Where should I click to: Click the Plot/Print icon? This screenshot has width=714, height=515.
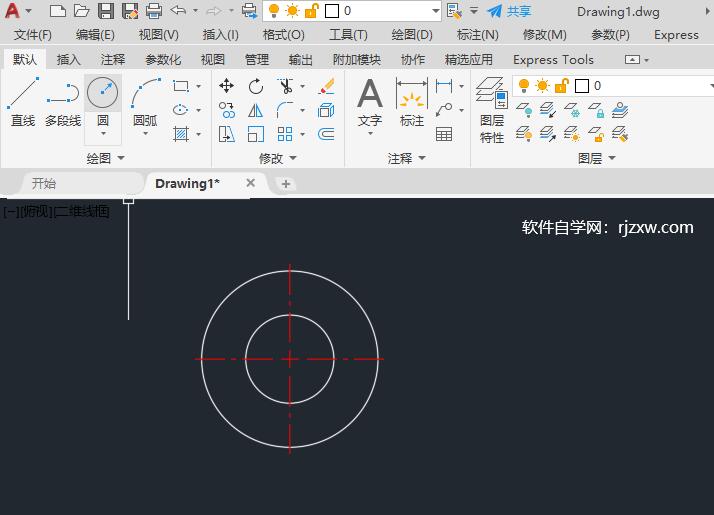point(154,11)
